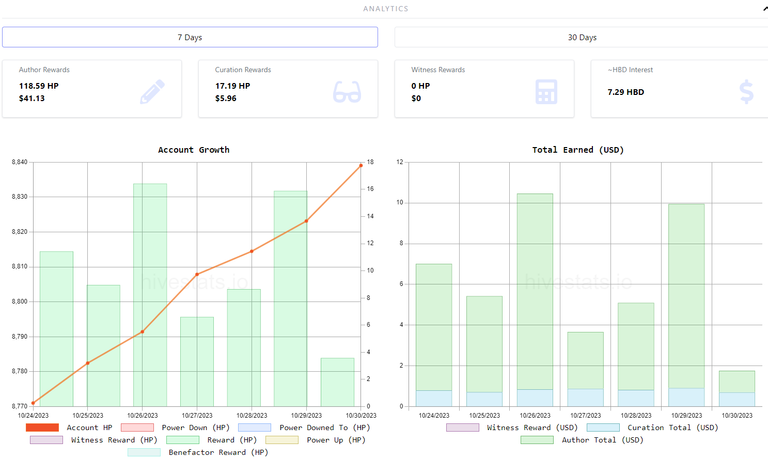Click the calculator icon in Witness Rewards

(x=546, y=92)
